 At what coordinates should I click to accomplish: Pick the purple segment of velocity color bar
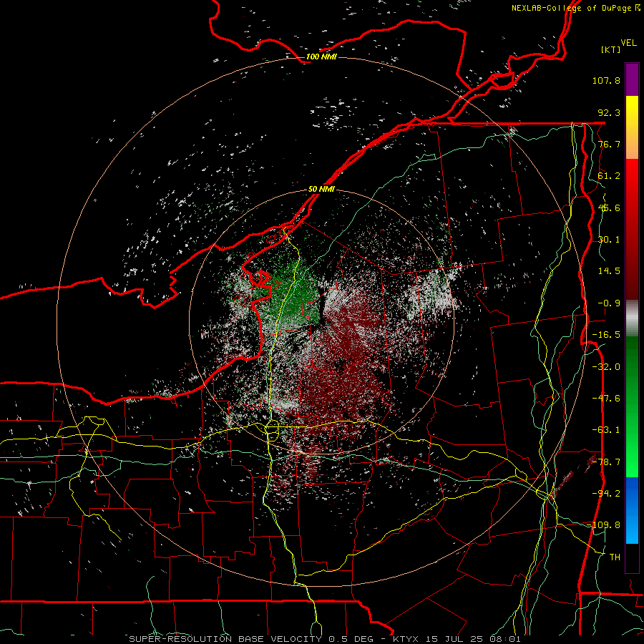632,79
